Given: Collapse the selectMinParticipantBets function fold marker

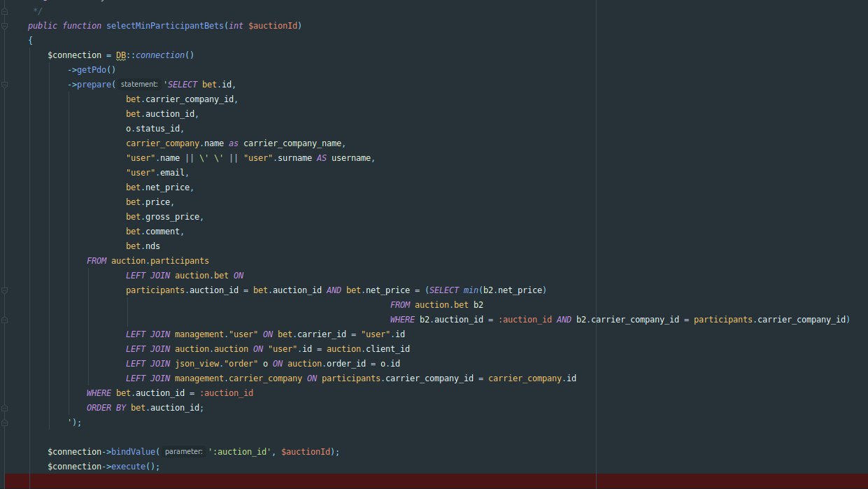Looking at the screenshot, I should (x=5, y=25).
